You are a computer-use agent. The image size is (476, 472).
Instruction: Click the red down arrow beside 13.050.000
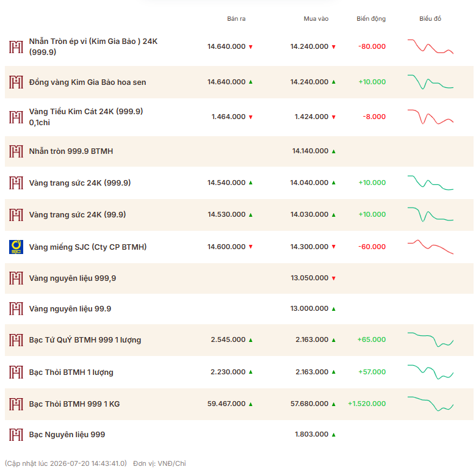pyautogui.click(x=334, y=278)
